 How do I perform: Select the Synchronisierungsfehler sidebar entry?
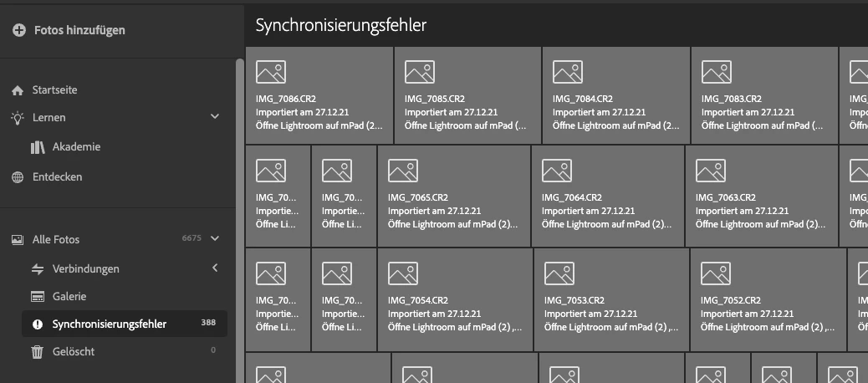click(x=125, y=324)
